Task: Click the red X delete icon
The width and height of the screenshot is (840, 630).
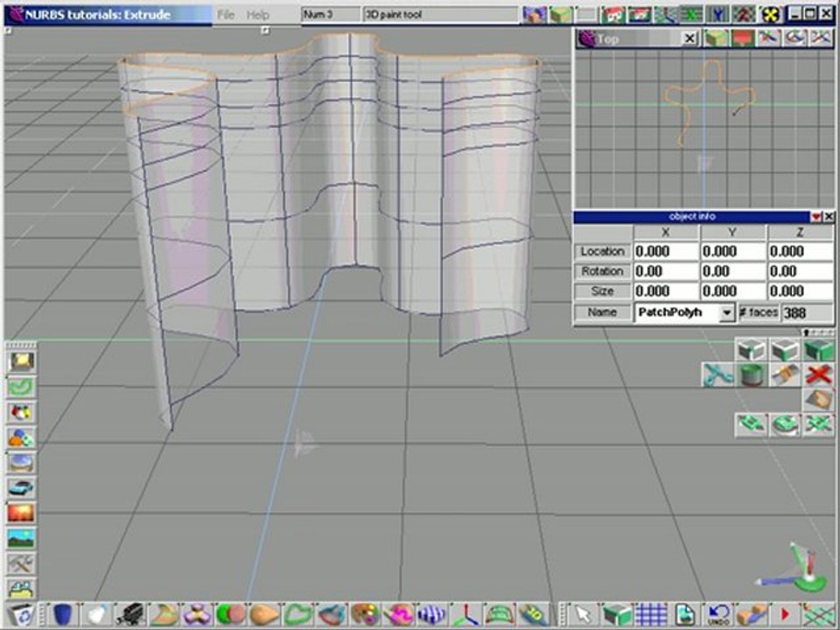Action: (x=819, y=374)
